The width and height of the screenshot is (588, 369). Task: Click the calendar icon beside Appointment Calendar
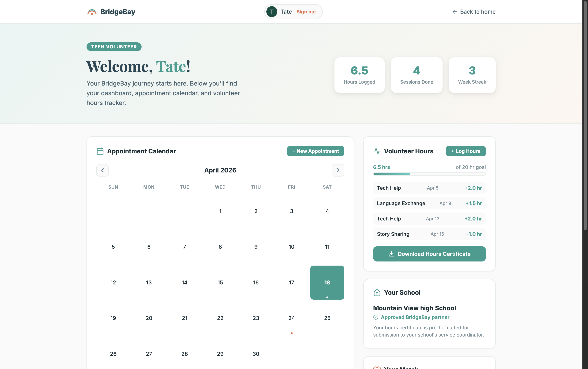100,151
